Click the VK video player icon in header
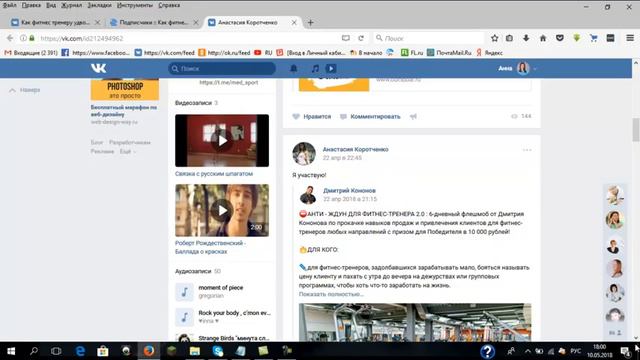 [331, 69]
